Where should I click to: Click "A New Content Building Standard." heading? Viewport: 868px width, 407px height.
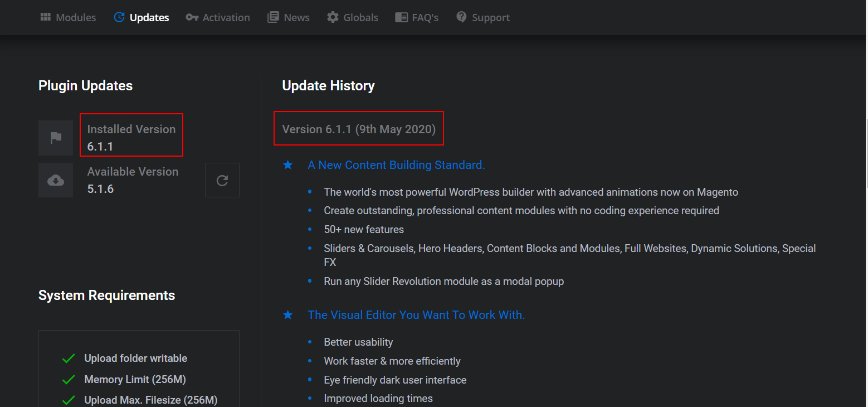click(396, 165)
